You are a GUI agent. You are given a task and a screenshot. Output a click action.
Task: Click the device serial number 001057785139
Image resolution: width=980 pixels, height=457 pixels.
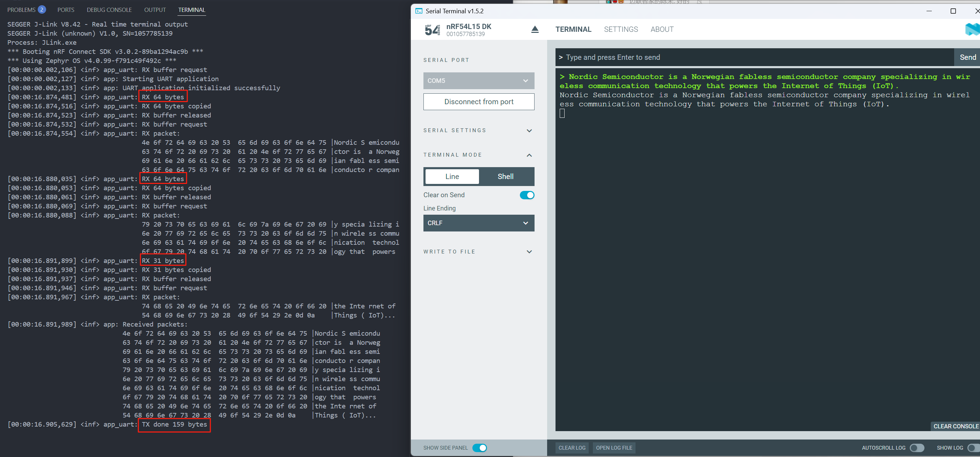[466, 34]
